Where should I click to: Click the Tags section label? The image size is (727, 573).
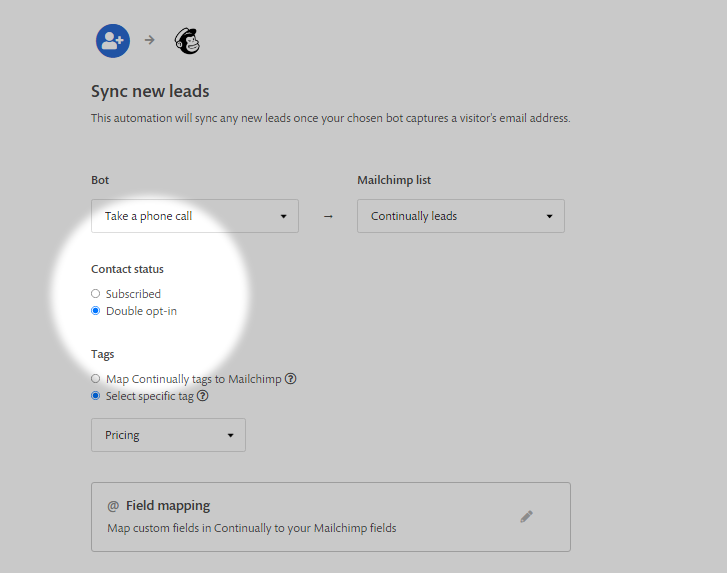pyautogui.click(x=102, y=355)
